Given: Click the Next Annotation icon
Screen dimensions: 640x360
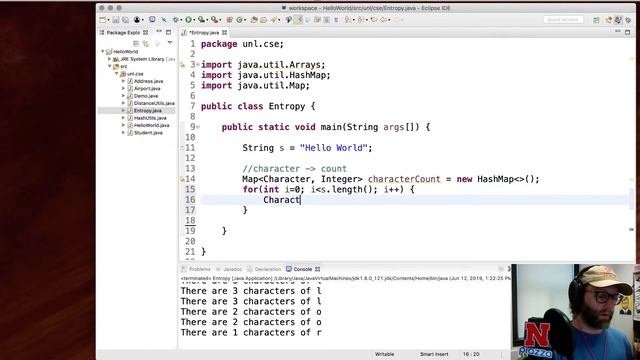Looking at the screenshot, I should click(347, 20).
